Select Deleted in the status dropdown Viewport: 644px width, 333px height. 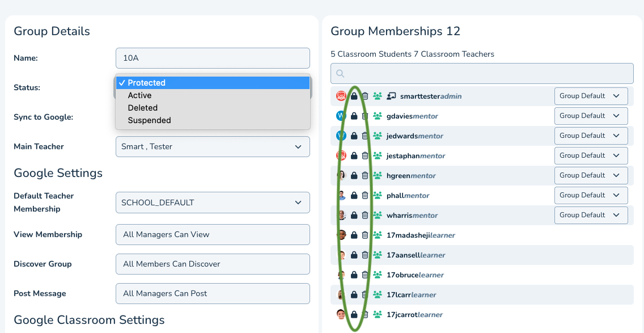tap(142, 108)
